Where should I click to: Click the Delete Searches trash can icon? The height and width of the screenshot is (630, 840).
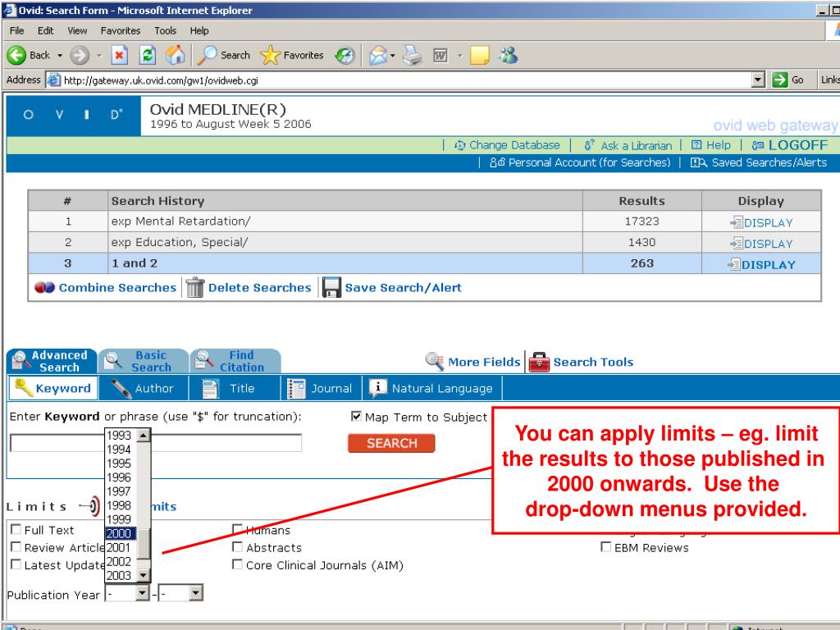(x=195, y=287)
